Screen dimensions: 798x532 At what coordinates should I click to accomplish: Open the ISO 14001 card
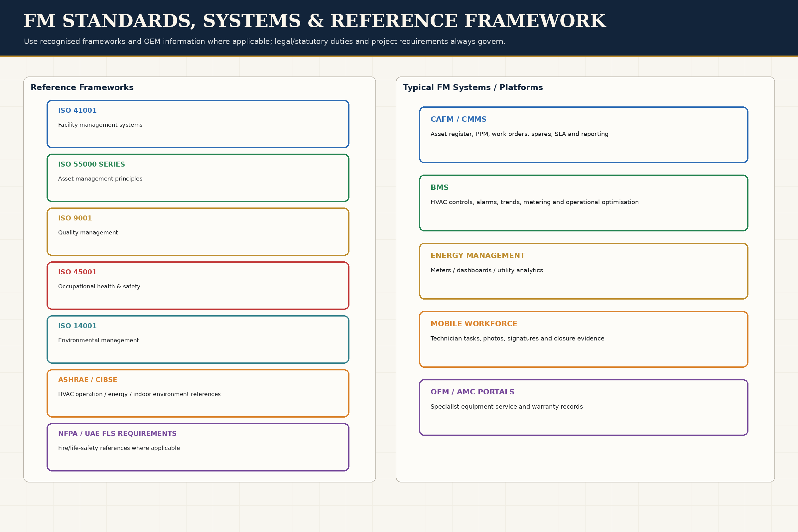198,339
